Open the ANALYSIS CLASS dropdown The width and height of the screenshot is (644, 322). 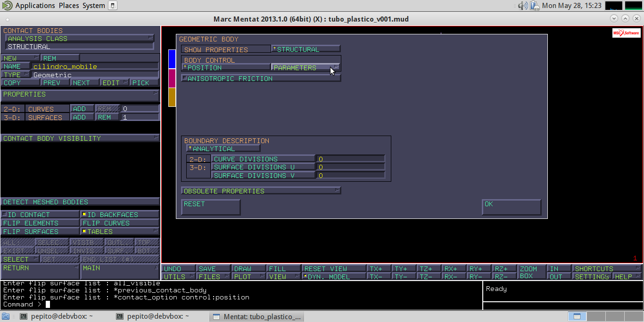[79, 39]
